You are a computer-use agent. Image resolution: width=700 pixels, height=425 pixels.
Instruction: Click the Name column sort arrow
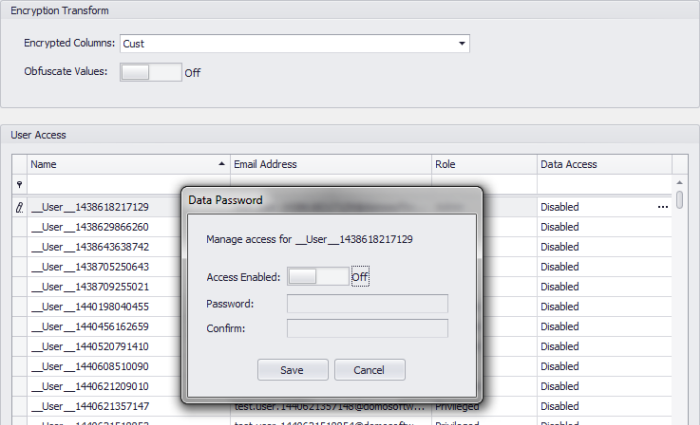[221, 164]
